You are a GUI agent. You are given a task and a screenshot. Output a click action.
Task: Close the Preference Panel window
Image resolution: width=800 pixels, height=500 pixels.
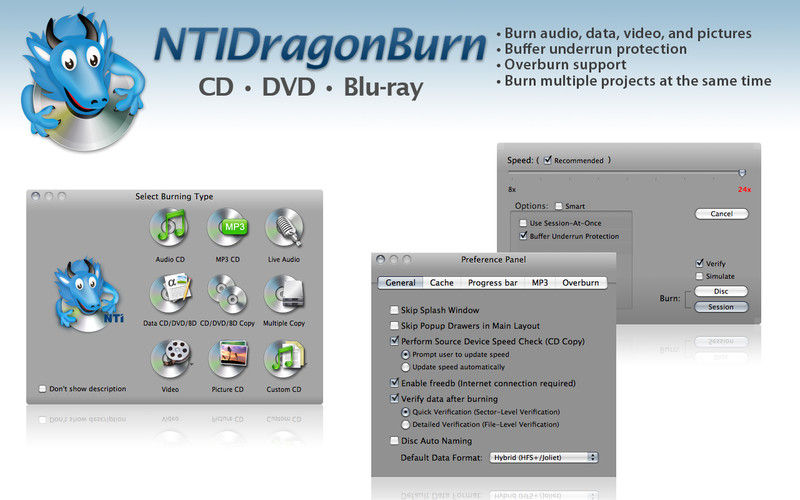(381, 259)
